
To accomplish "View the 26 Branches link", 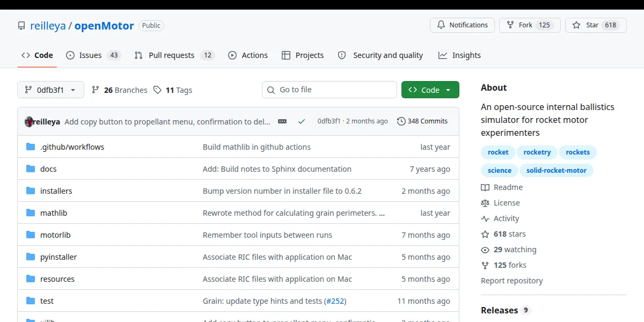I will point(119,90).
